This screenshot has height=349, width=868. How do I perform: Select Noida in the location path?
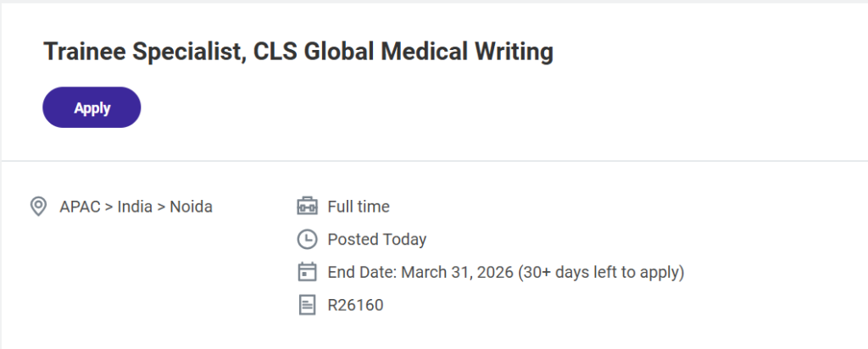[192, 207]
